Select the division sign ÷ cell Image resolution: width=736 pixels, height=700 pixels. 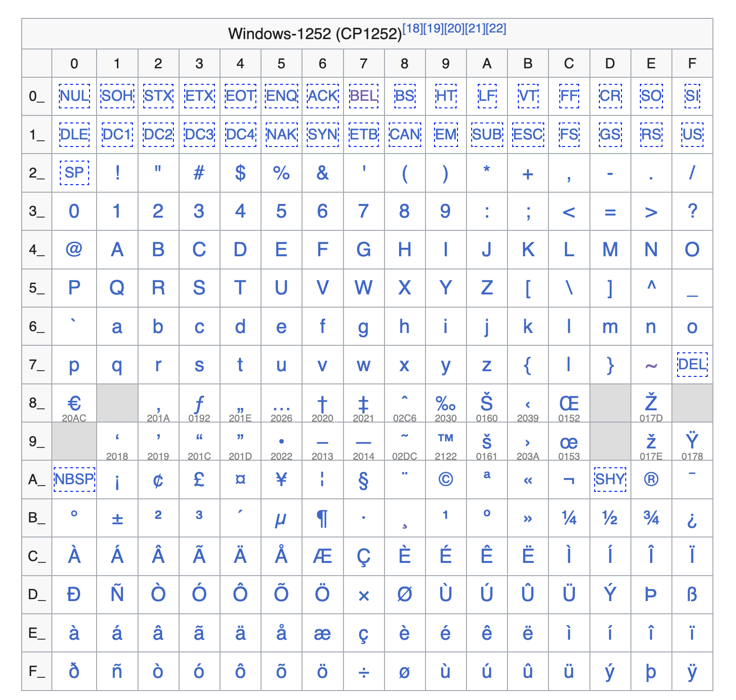coord(363,672)
